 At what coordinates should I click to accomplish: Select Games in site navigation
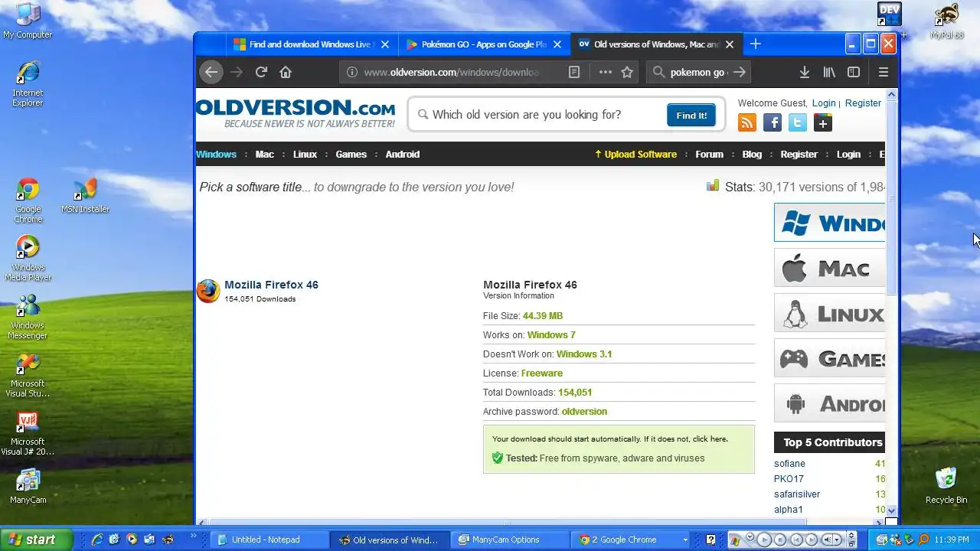coord(351,154)
